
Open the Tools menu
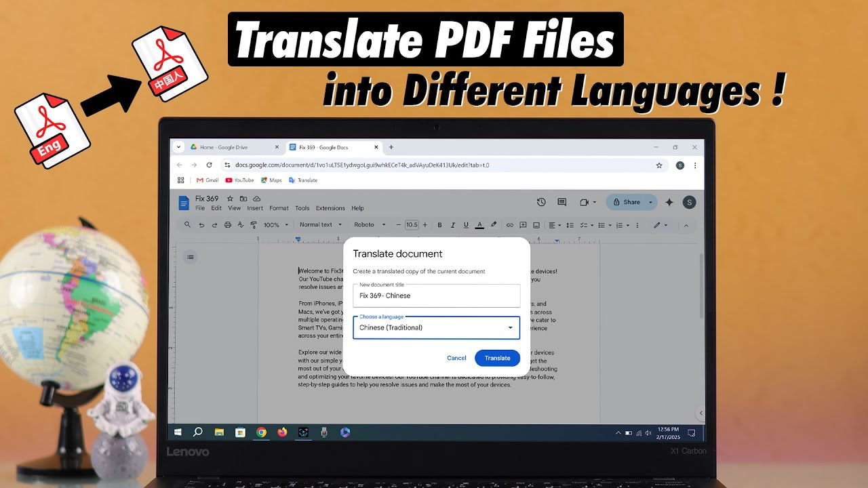pos(302,208)
